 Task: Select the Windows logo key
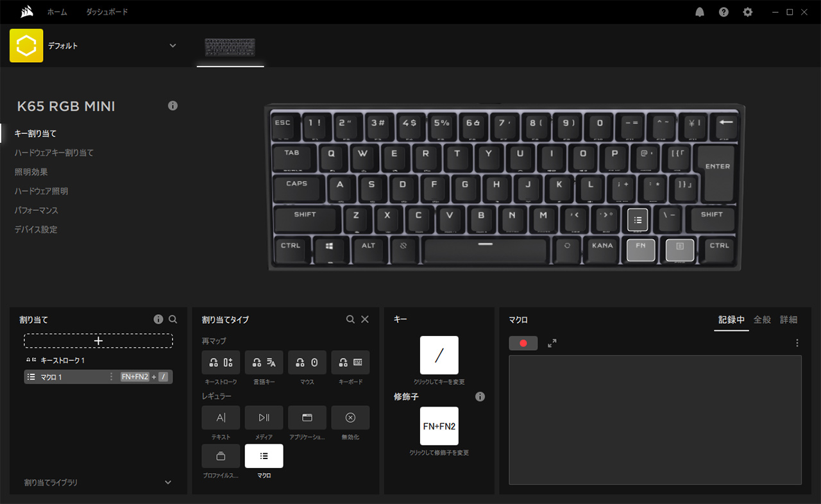(329, 250)
